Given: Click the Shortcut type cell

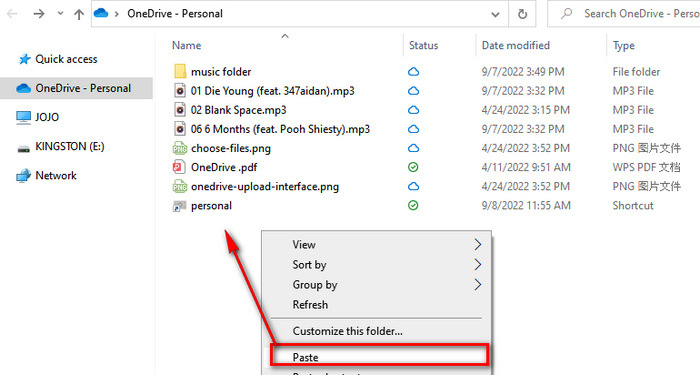Looking at the screenshot, I should pyautogui.click(x=633, y=206).
